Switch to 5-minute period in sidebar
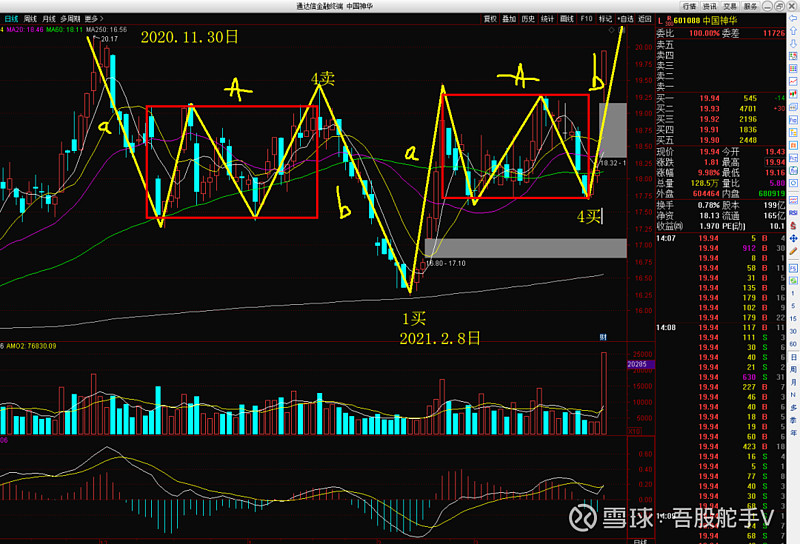 click(x=793, y=306)
